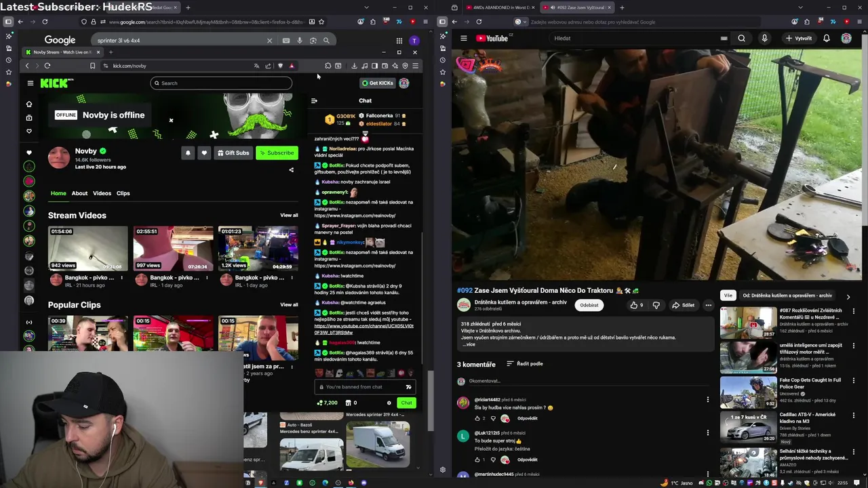The image size is (868, 488).
Task: Open Kick chat settings gear
Action: point(389,403)
